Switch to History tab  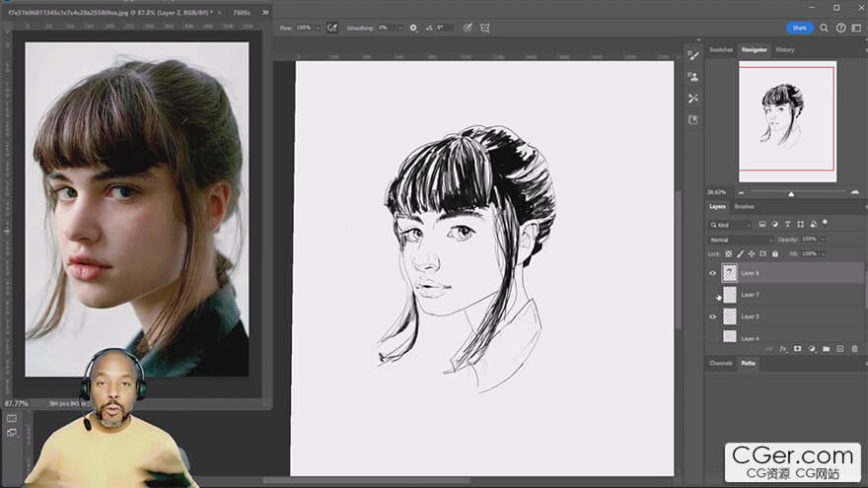(784, 50)
